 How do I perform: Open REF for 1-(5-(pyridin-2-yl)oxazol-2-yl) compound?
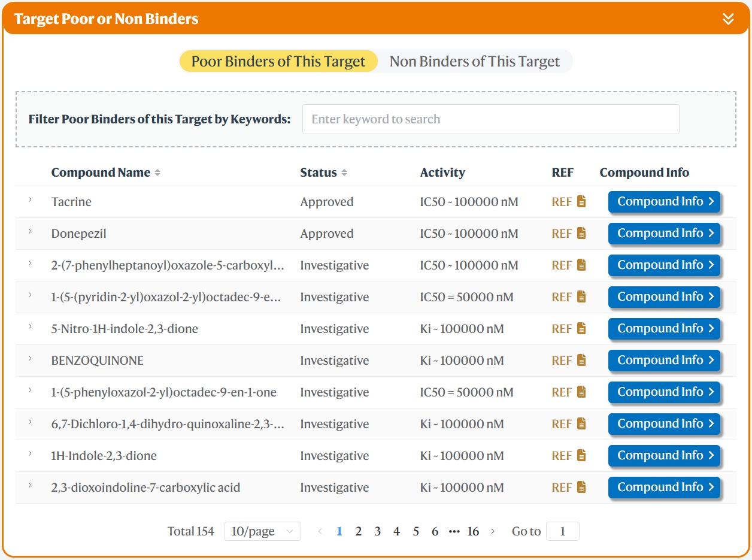click(x=569, y=297)
